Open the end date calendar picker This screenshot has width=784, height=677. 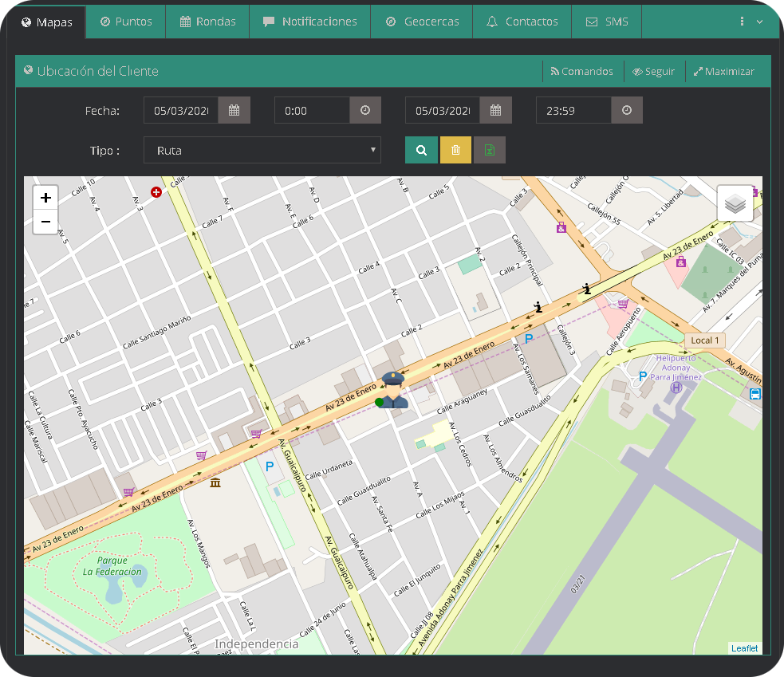point(496,110)
